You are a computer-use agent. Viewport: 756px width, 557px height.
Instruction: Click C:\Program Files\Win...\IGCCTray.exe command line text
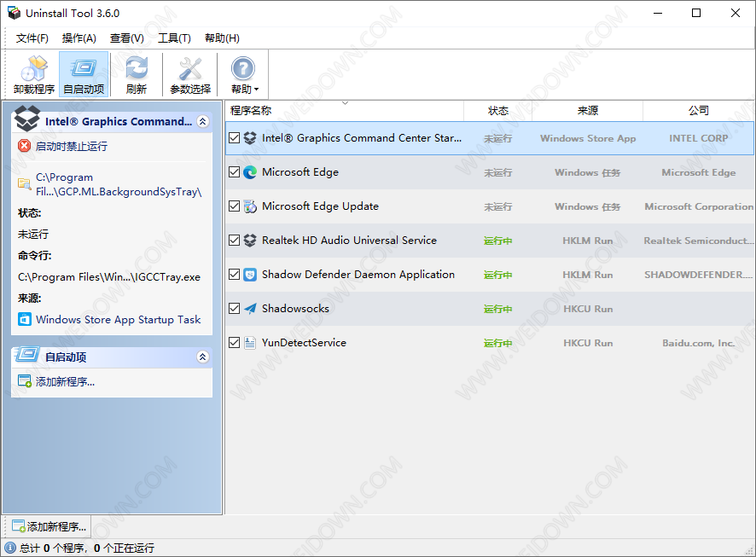coord(109,277)
